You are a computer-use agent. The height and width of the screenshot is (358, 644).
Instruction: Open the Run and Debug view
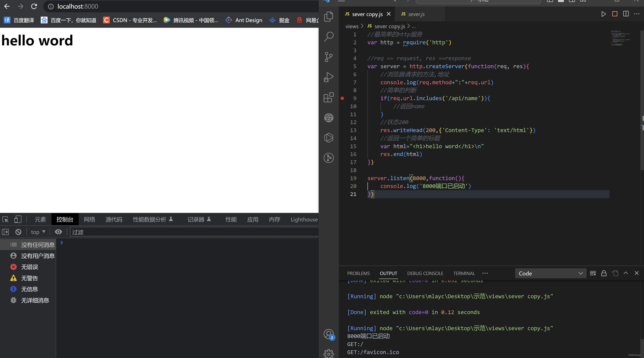click(x=329, y=77)
